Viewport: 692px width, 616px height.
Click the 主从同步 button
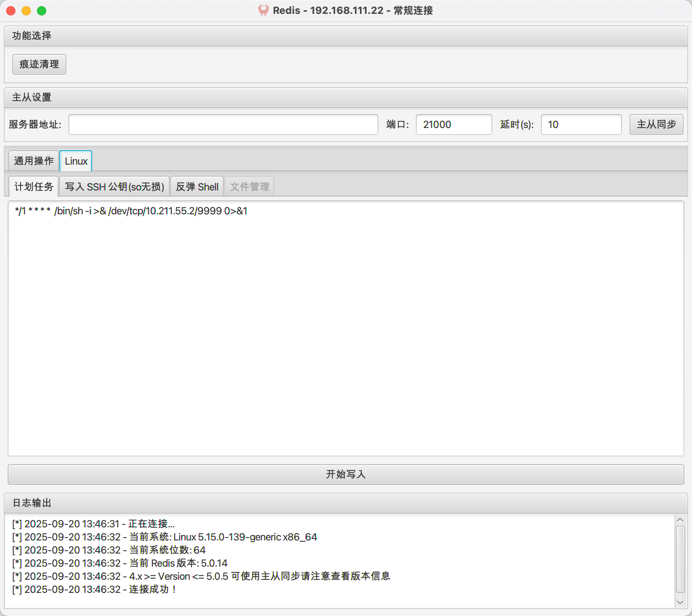pos(656,125)
